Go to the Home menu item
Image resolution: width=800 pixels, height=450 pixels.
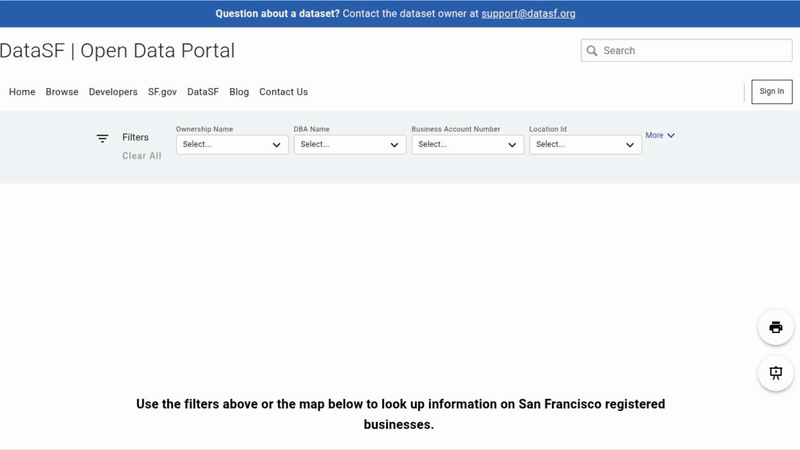pyautogui.click(x=22, y=92)
